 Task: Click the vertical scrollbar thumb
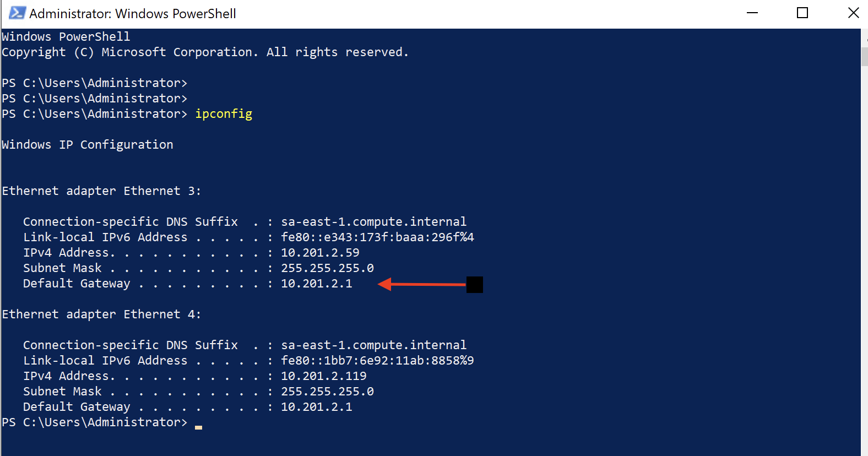click(864, 57)
